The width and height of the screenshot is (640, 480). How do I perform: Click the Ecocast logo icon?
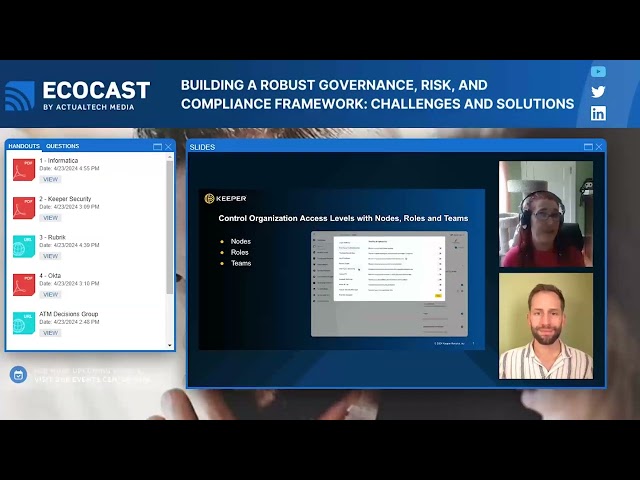click(19, 96)
